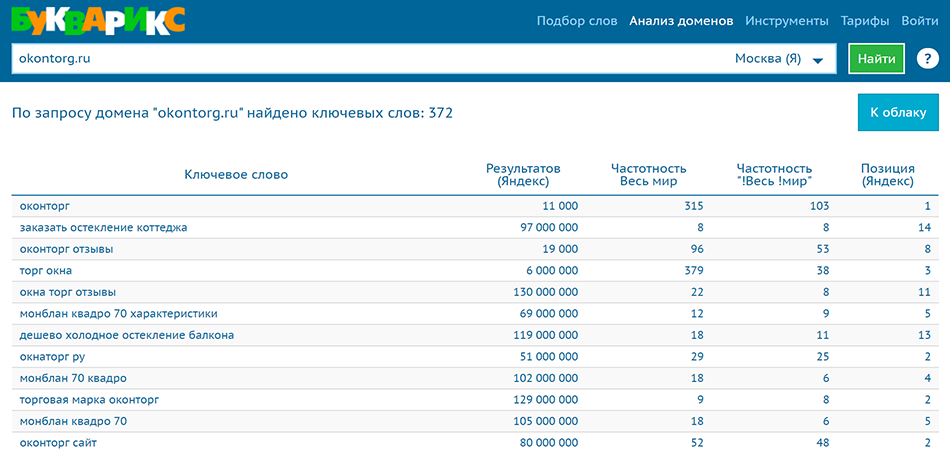The width and height of the screenshot is (950, 450).
Task: Open the Инструменты menu
Action: pos(787,21)
